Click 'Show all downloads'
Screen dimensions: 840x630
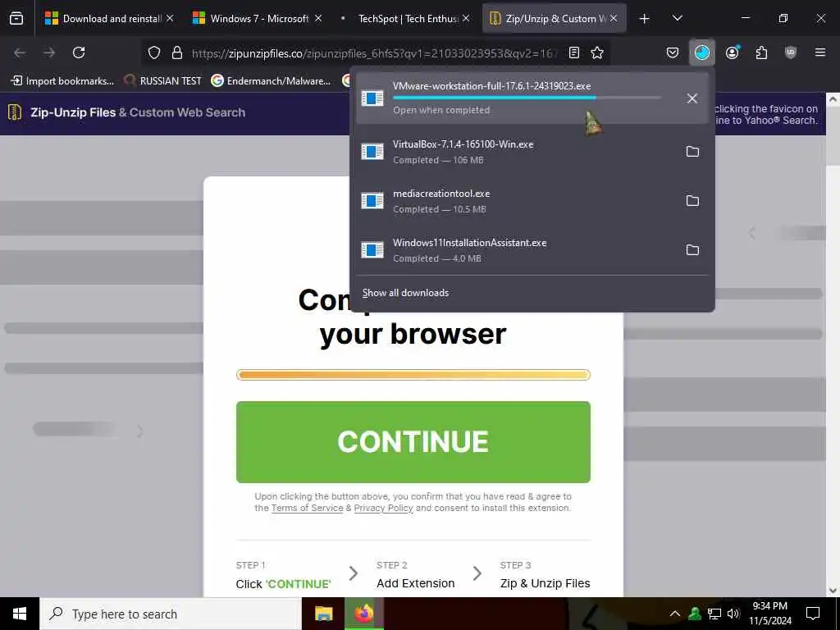[405, 293]
